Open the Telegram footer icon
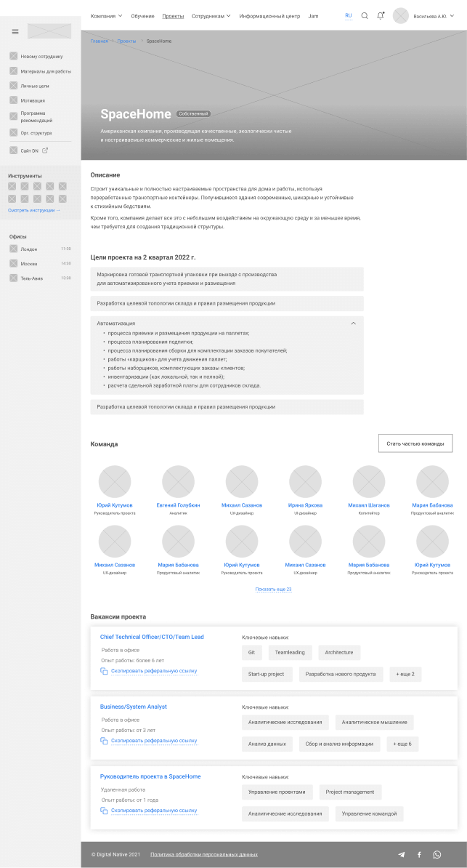Viewport: 467px width, 868px height. click(x=401, y=855)
